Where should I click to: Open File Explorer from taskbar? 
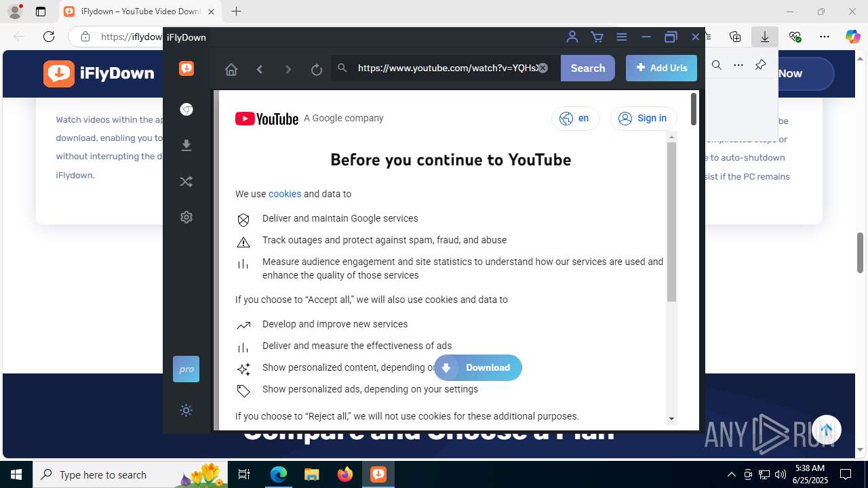pyautogui.click(x=311, y=474)
